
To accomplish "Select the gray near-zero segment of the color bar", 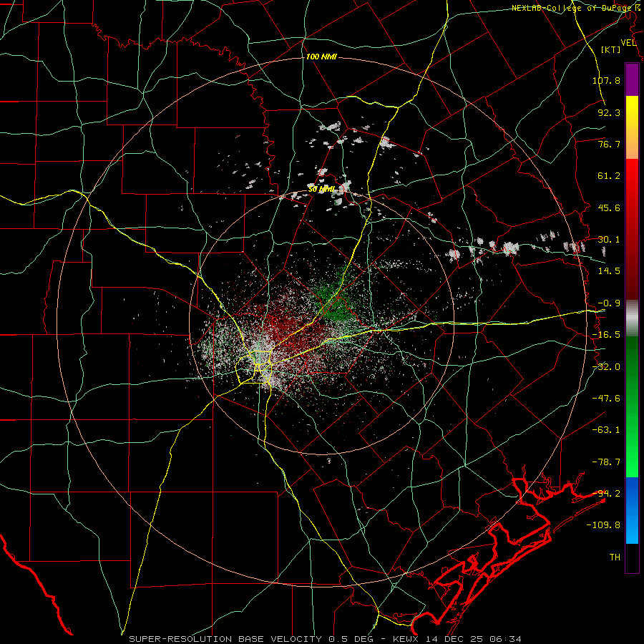I will pyautogui.click(x=632, y=318).
